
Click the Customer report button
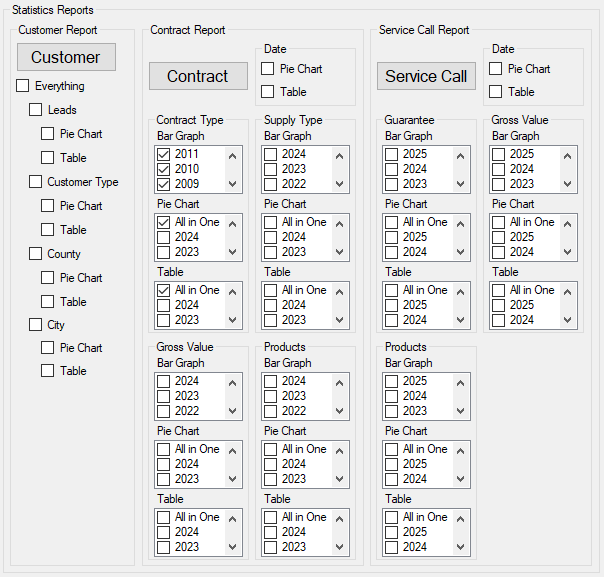pyautogui.click(x=66, y=57)
